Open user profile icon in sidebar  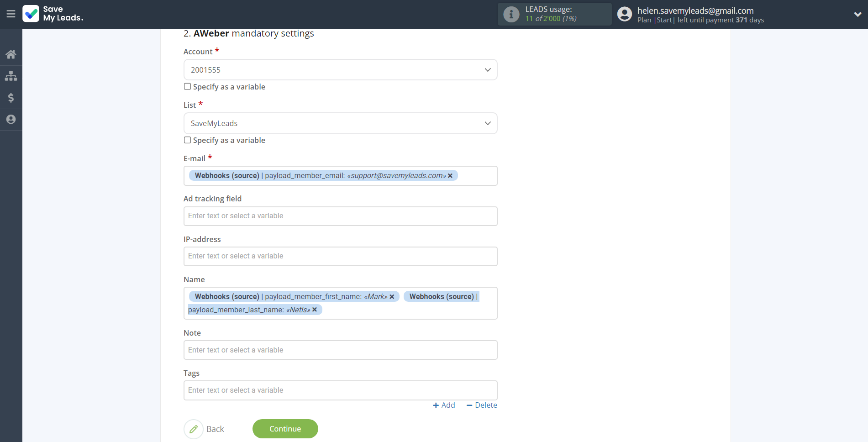coord(11,119)
